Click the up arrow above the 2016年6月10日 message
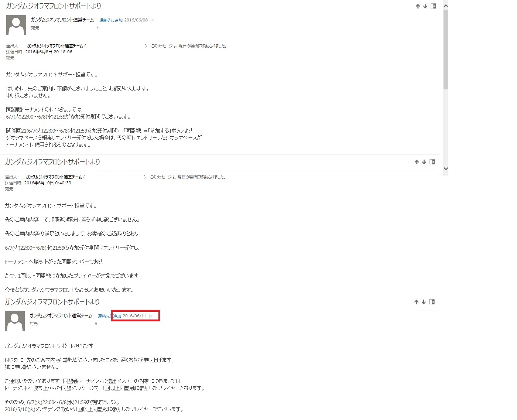 tap(417, 162)
